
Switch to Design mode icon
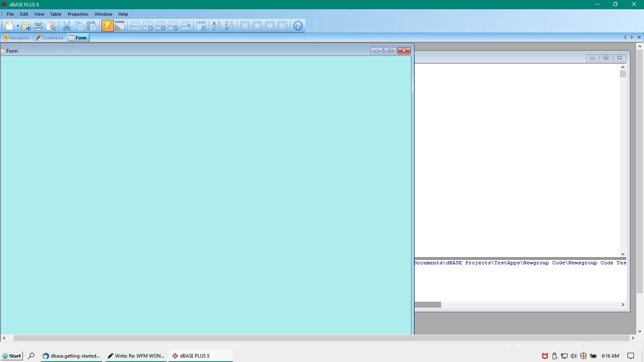pyautogui.click(x=120, y=26)
